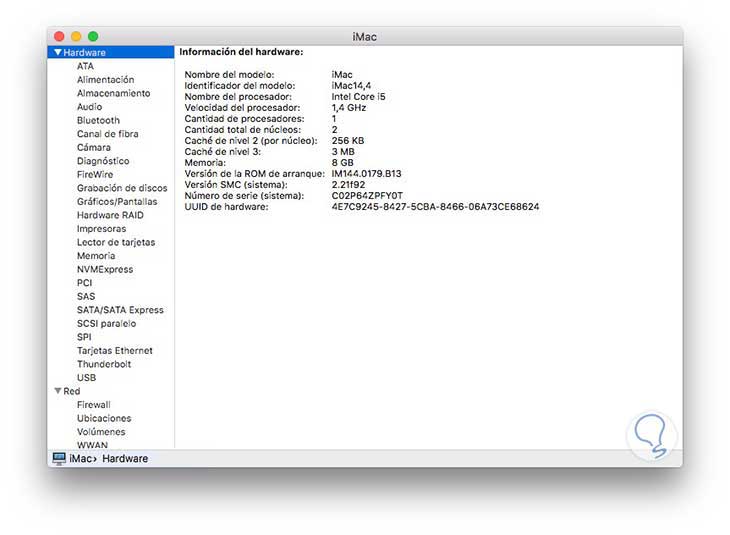Open NVMExpress in the sidebar
Image resolution: width=730 pixels, height=535 pixels.
coord(105,269)
